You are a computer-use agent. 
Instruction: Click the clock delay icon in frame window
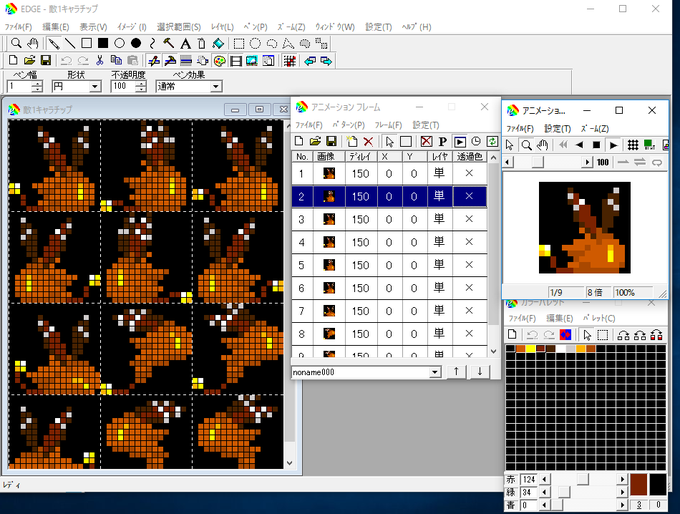(476, 141)
